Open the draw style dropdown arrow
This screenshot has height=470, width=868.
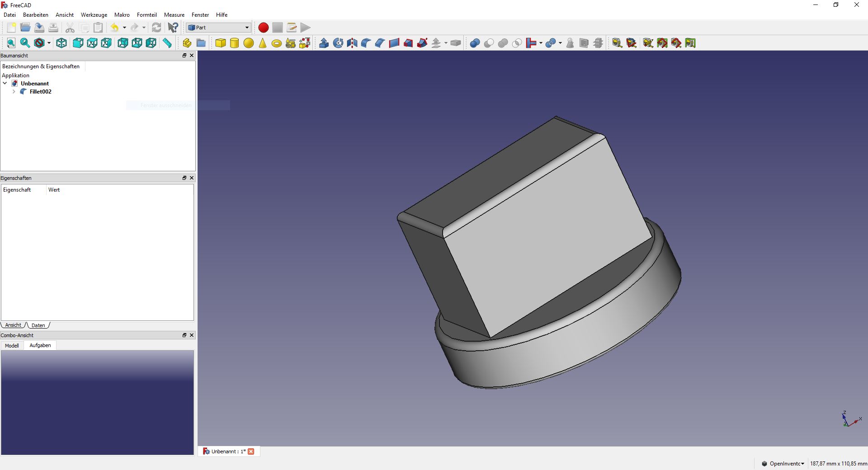pyautogui.click(x=49, y=43)
